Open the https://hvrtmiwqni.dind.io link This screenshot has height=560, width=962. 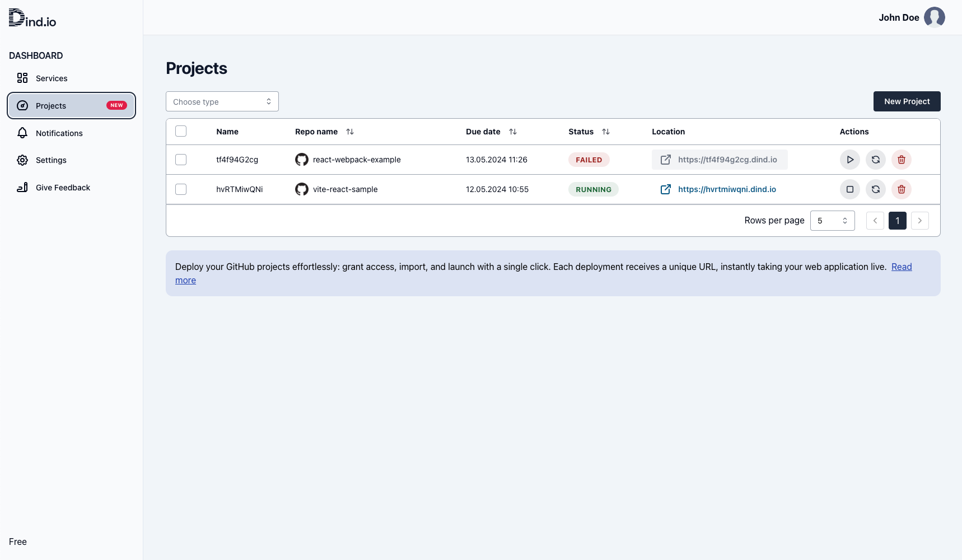(x=726, y=189)
